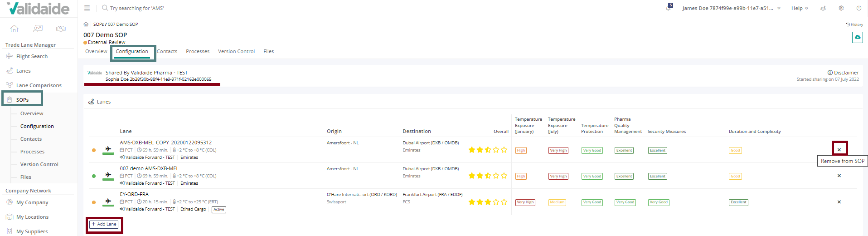Open sidebar SOPs Processes subitem
868x236 pixels.
click(32, 152)
